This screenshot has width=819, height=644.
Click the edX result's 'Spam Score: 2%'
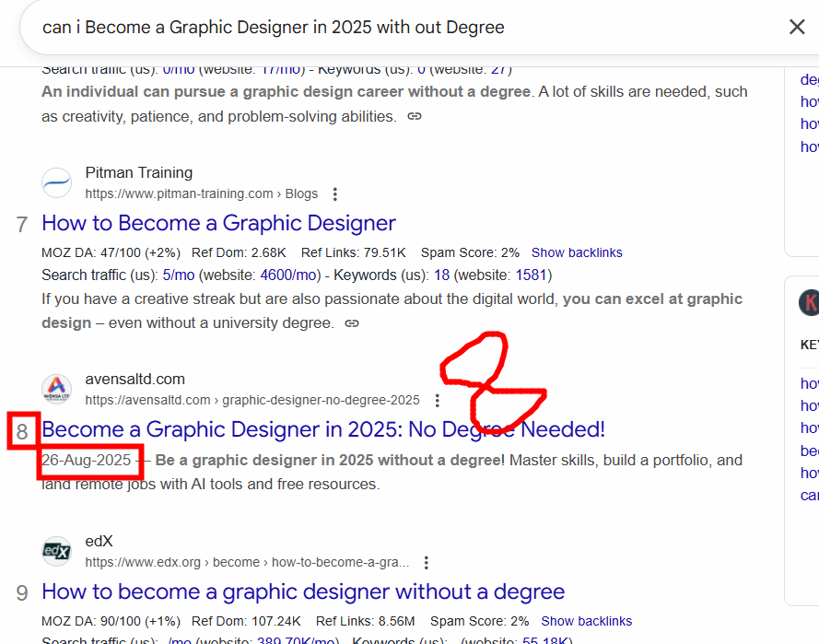tap(479, 621)
